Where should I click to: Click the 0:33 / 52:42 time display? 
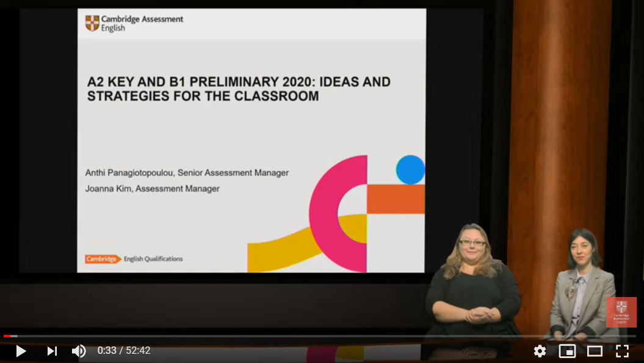[124, 351]
